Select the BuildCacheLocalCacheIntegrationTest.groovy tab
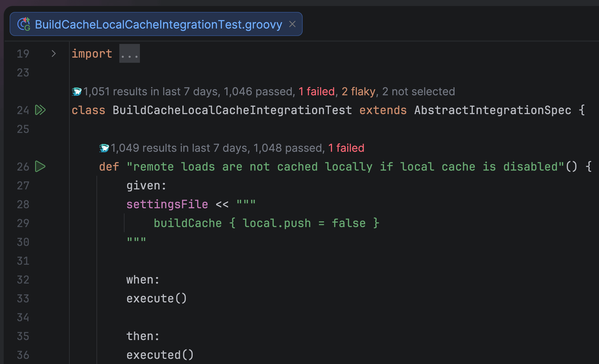 [157, 24]
